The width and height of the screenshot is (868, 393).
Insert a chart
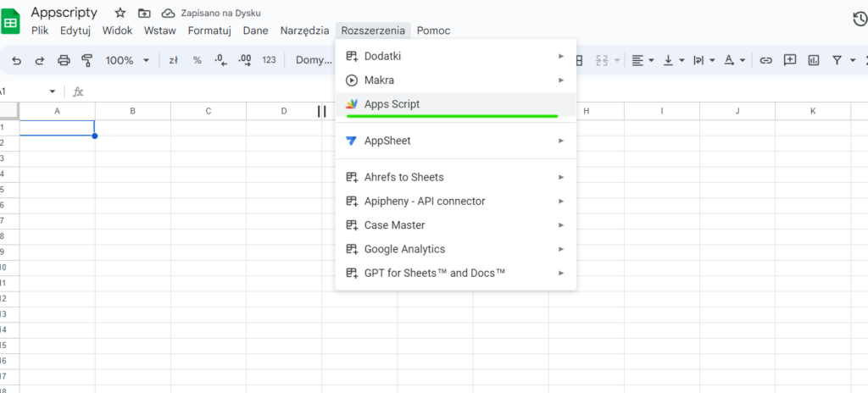pos(813,60)
